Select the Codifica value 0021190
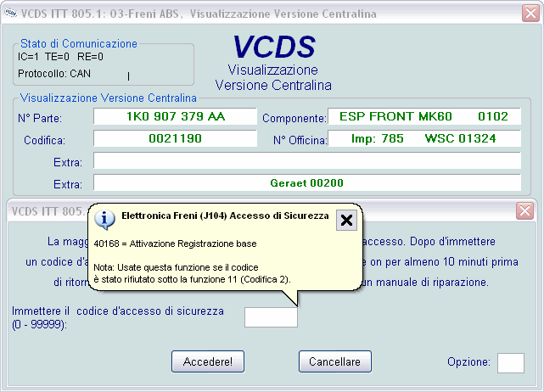This screenshot has width=544, height=392. point(175,138)
